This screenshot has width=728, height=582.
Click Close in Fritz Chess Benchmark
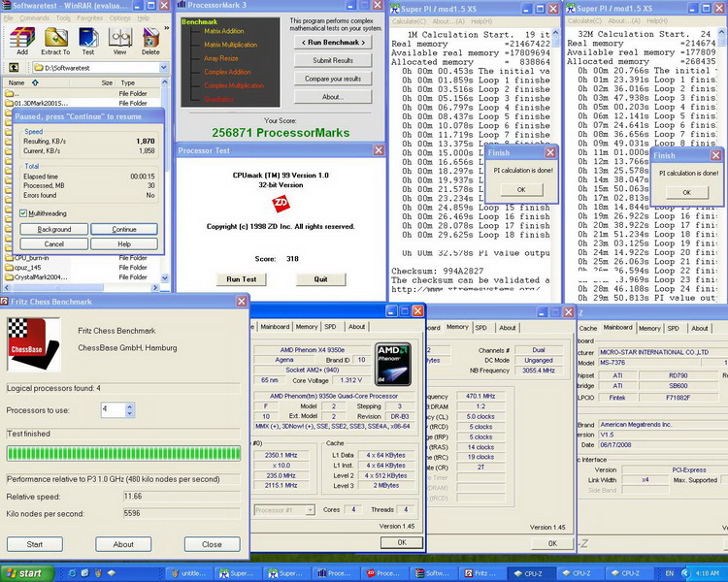point(213,544)
